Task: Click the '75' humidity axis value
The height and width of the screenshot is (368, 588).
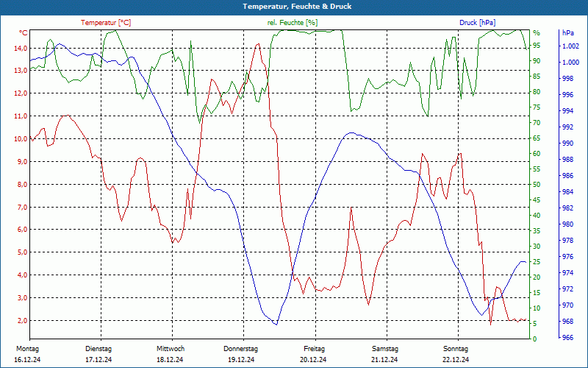Action: (x=537, y=107)
